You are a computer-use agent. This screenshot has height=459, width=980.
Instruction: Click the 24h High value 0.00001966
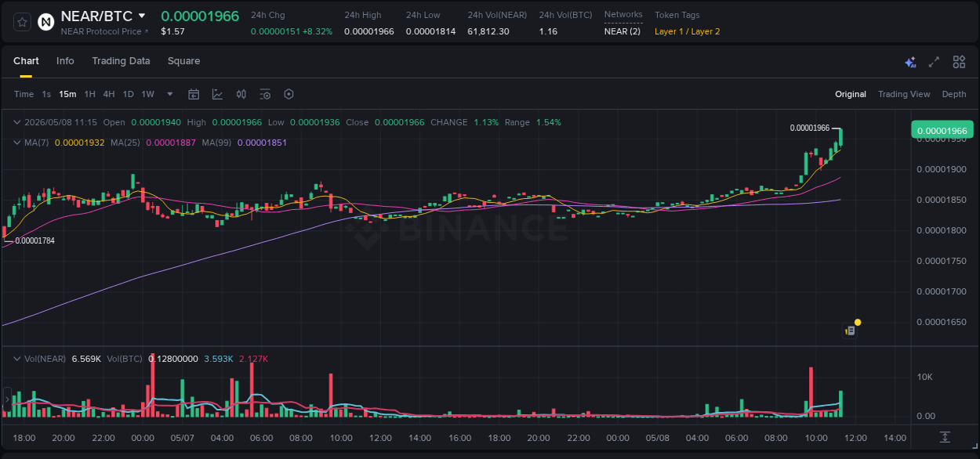tap(369, 31)
